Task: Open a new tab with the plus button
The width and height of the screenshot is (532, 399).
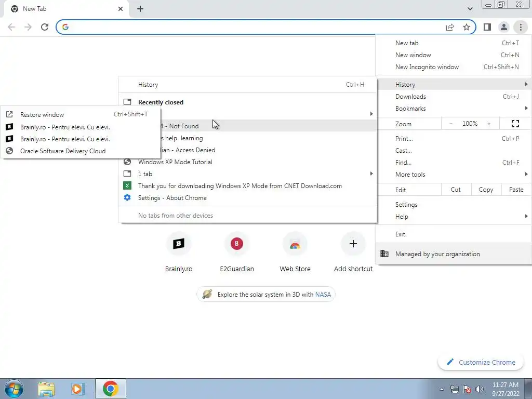Action: click(140, 9)
